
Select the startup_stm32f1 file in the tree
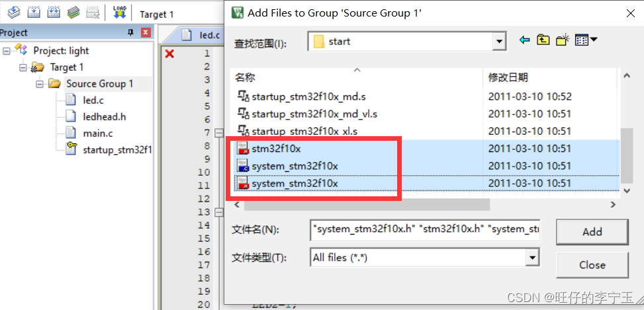pyautogui.click(x=117, y=149)
